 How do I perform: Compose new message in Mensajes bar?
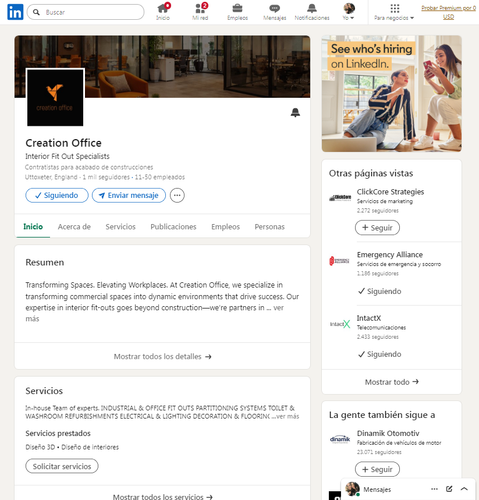449,489
